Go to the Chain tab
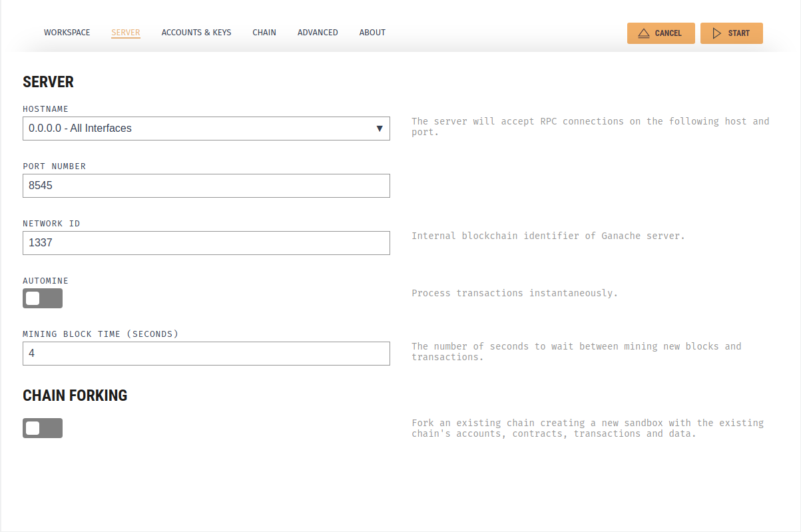 tap(264, 32)
